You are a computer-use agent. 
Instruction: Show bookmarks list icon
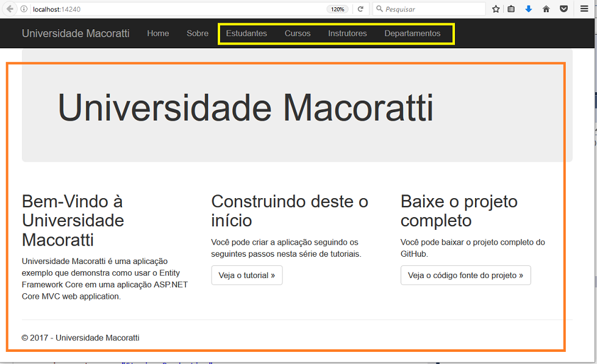click(x=511, y=9)
